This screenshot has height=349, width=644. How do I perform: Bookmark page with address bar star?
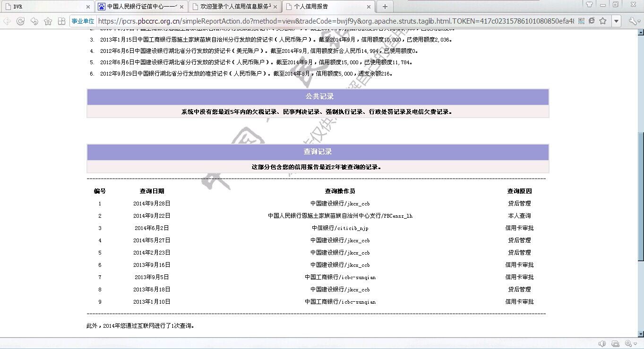[602, 21]
